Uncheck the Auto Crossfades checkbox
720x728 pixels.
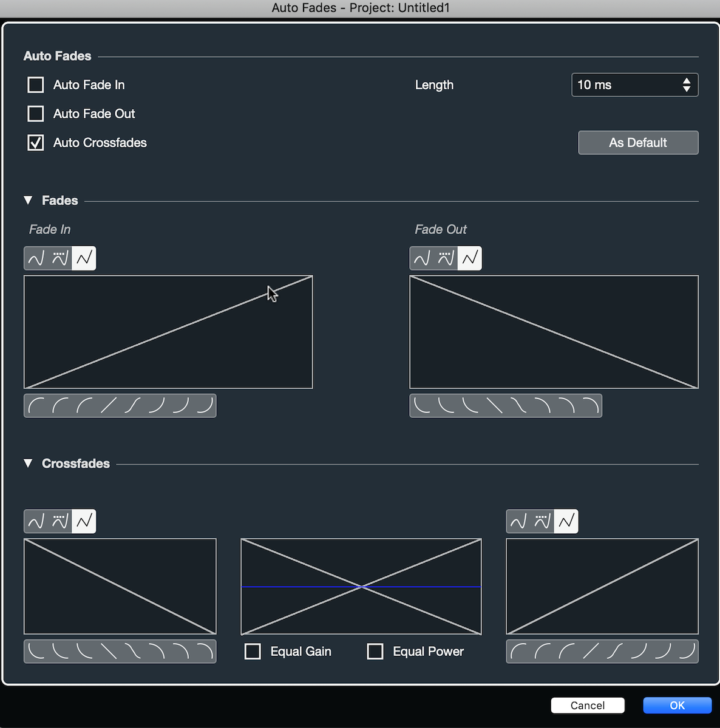click(x=36, y=143)
